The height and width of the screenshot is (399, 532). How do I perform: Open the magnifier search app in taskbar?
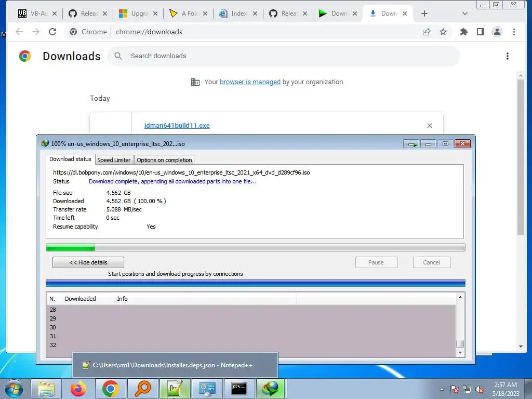[143, 389]
